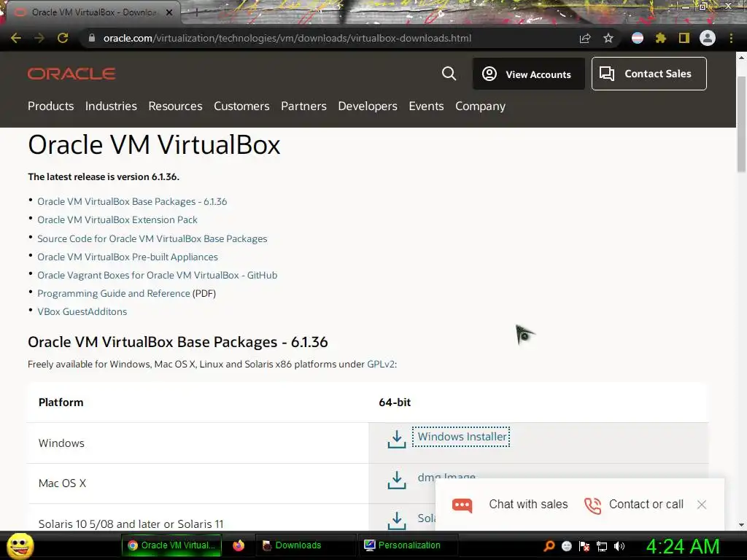Open Chrome three-dot menu
747x560 pixels.
(x=731, y=38)
